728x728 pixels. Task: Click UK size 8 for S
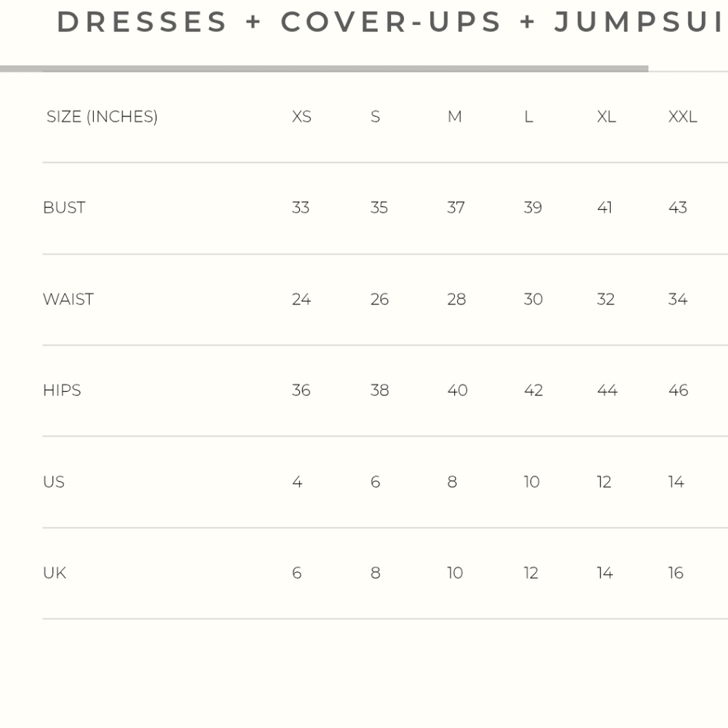[x=376, y=572]
